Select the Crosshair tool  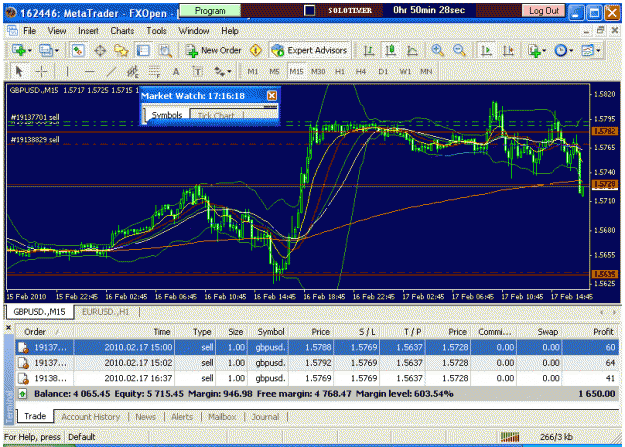point(41,72)
